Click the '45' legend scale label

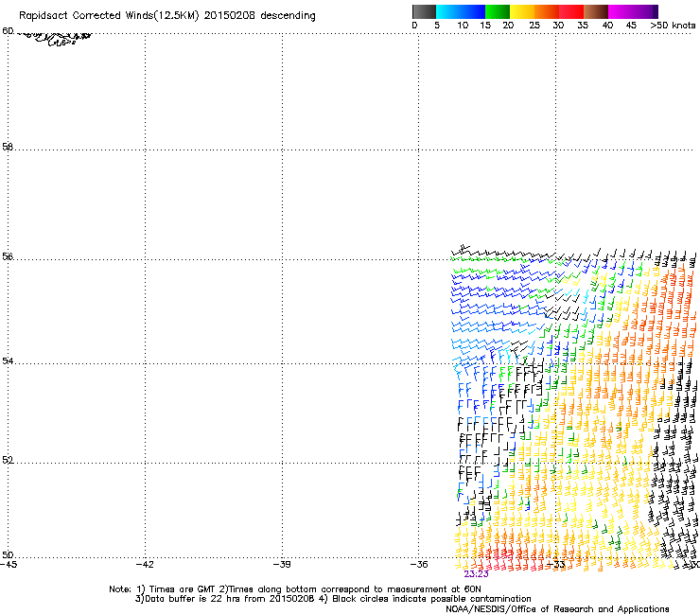click(x=631, y=26)
